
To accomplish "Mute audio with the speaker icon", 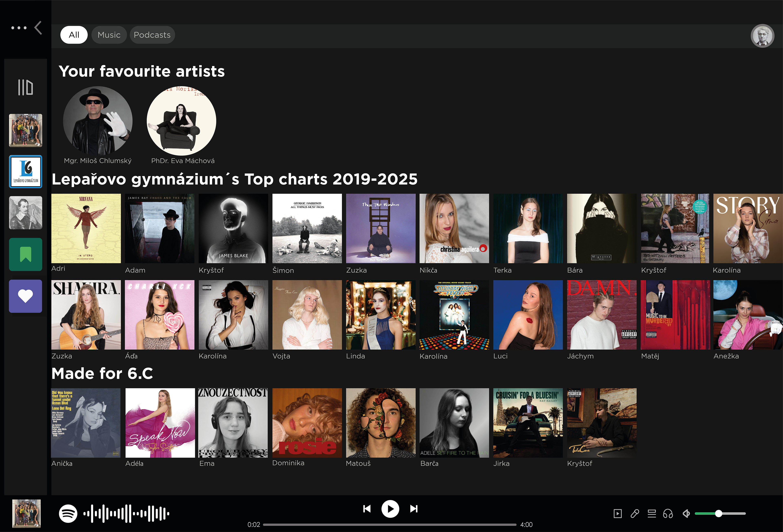I will (x=686, y=513).
